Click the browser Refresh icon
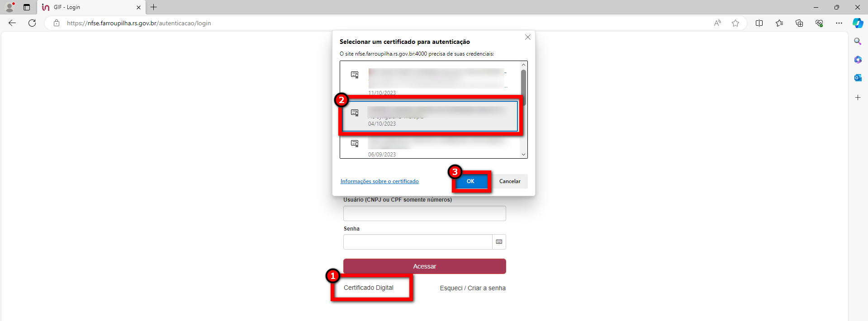 pyautogui.click(x=32, y=23)
